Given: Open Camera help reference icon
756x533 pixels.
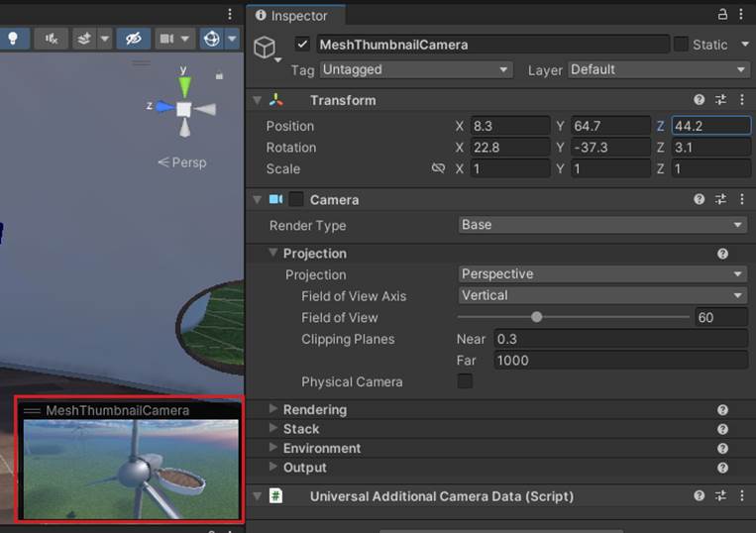Looking at the screenshot, I should (700, 199).
